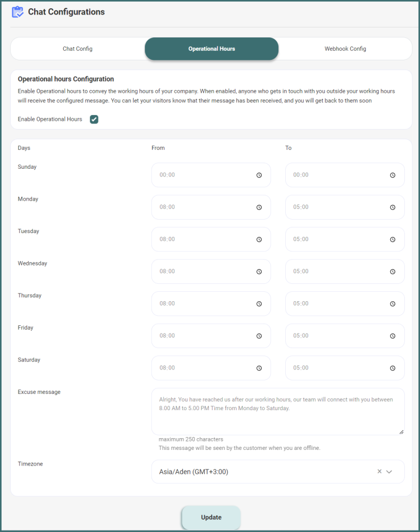Select the Operational Hours tab
Viewport: 420px width, 532px height.
211,49
